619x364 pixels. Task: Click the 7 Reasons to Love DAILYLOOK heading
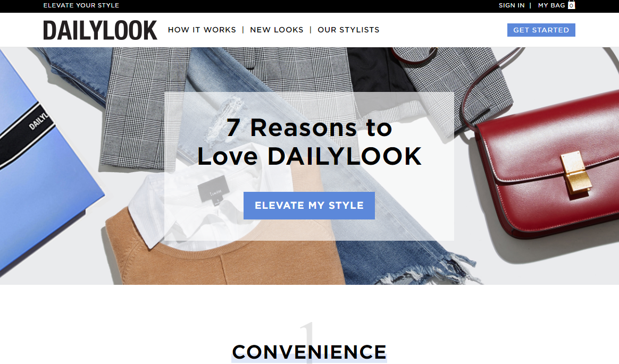[309, 142]
